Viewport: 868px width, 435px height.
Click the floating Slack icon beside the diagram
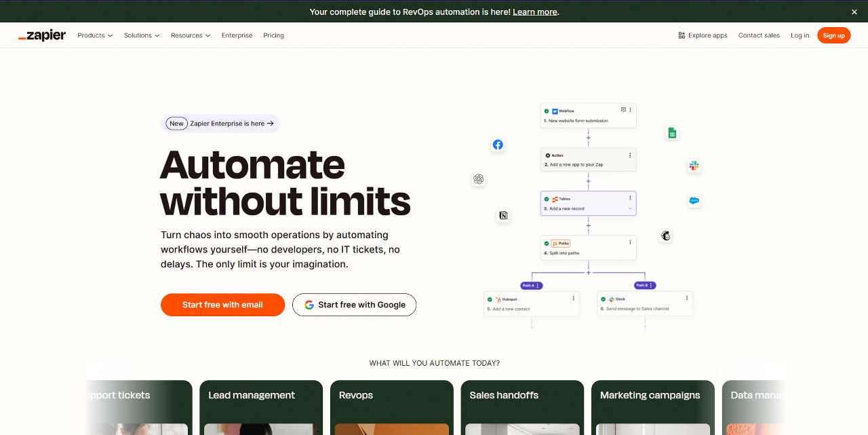(694, 166)
